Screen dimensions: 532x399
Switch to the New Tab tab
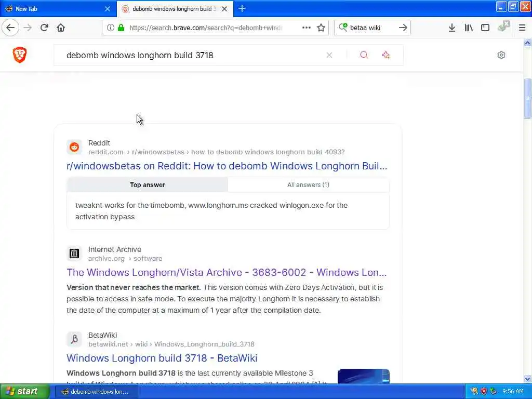click(x=58, y=9)
